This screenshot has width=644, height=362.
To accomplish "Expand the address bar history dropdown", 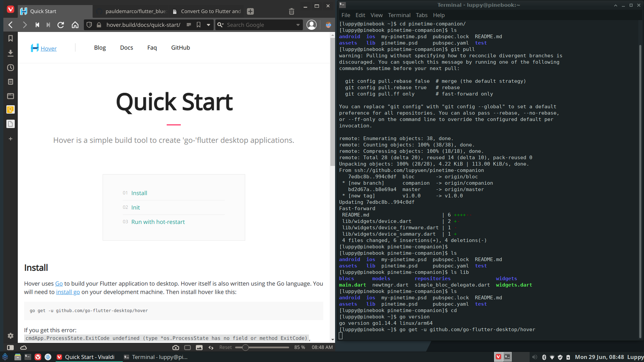I will coord(208,25).
